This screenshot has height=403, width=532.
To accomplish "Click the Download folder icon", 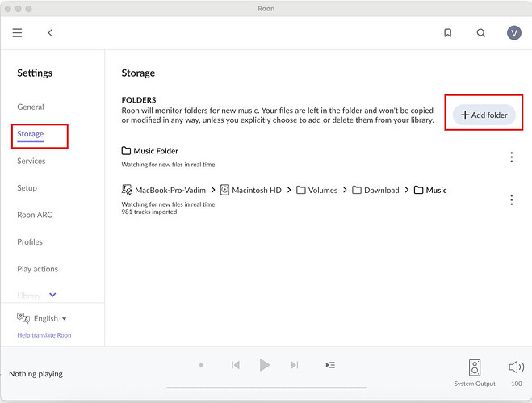I will click(357, 190).
